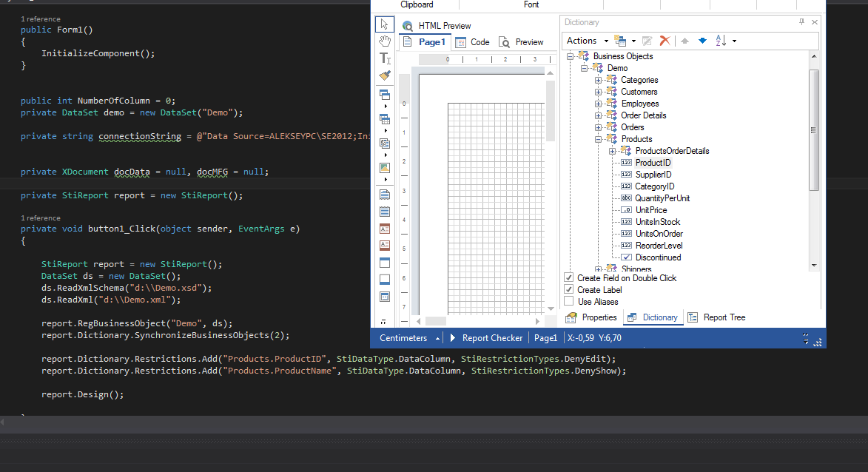
Task: Switch to the Preview tab
Action: pyautogui.click(x=522, y=42)
